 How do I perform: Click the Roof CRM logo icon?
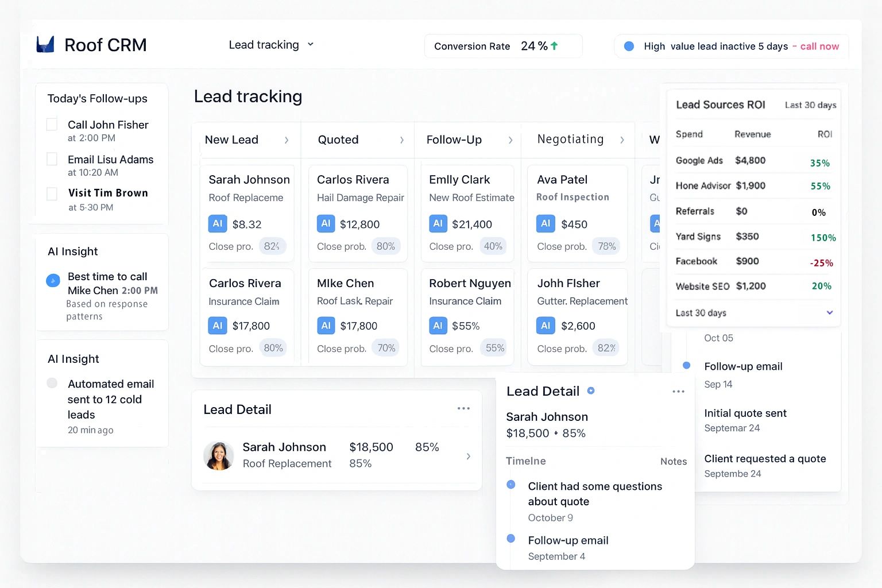tap(45, 44)
